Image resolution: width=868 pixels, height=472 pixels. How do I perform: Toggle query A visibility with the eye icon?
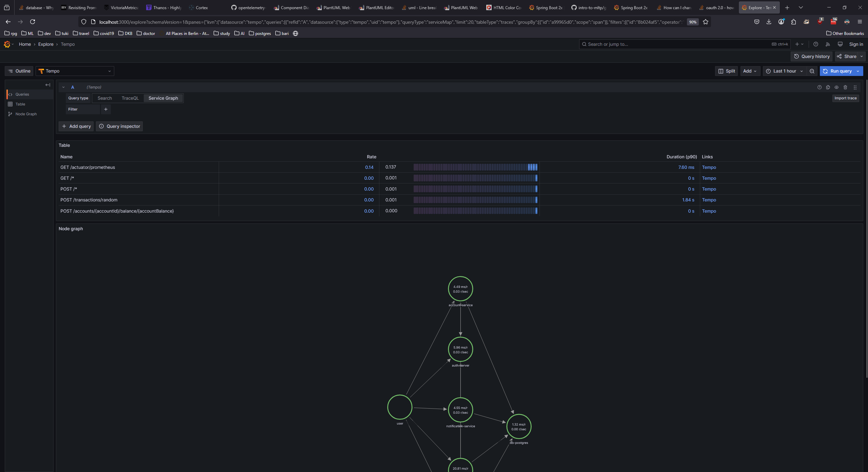[x=836, y=87]
